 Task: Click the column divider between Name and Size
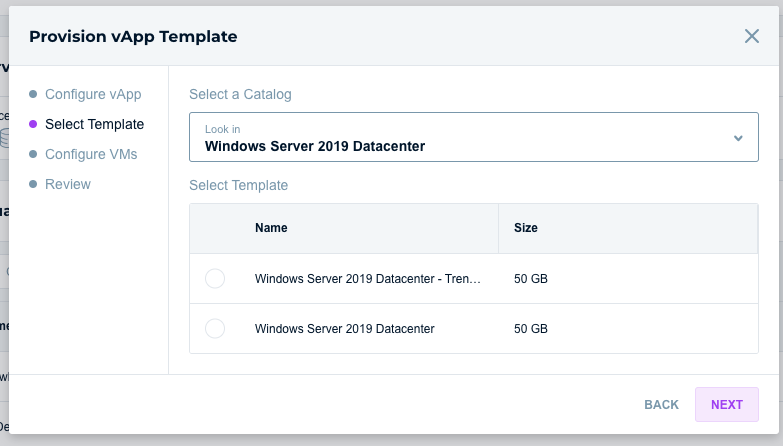(499, 228)
